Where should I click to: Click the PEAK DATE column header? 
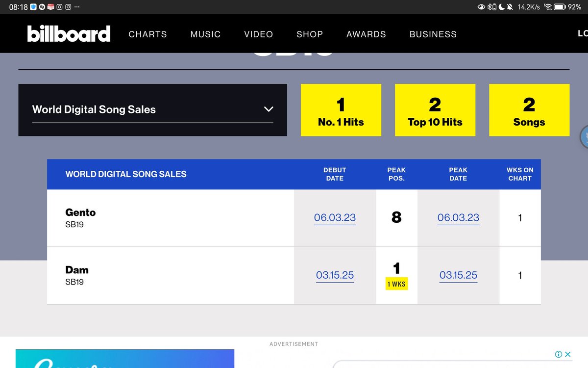click(458, 174)
